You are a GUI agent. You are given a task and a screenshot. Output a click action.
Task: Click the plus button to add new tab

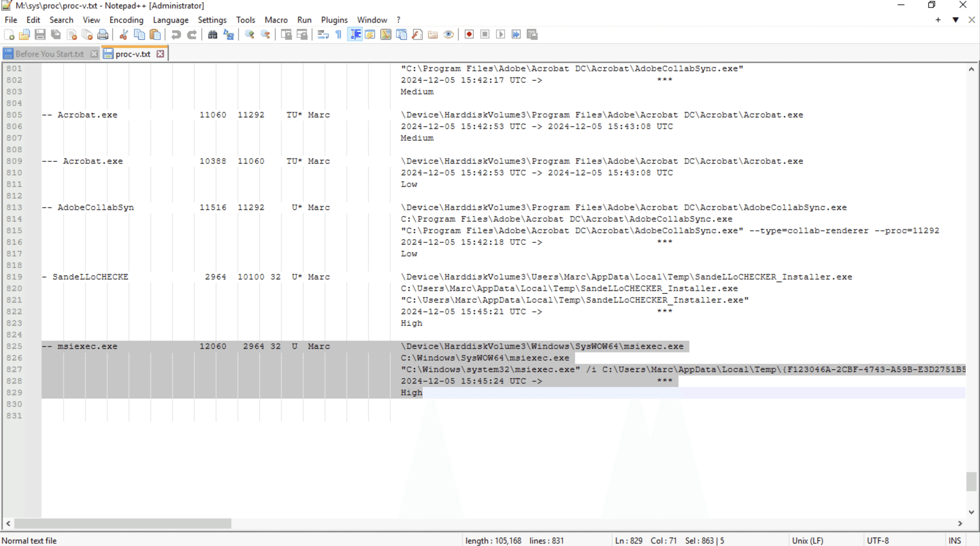click(x=938, y=20)
